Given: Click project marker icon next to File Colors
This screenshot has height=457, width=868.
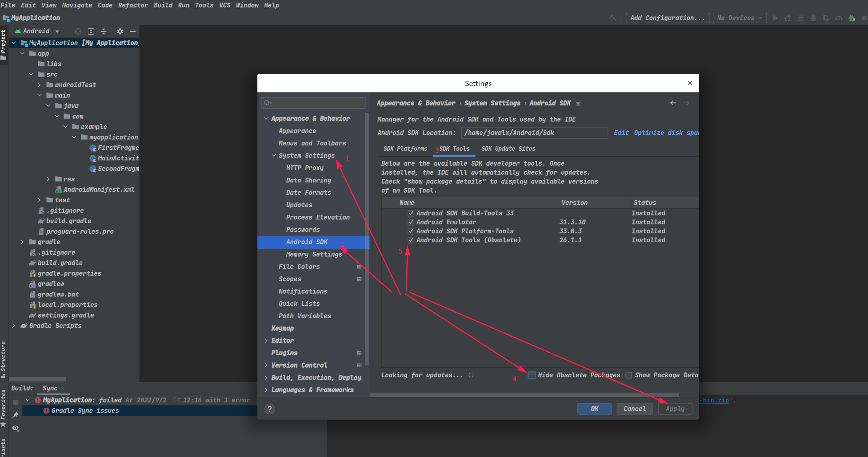Looking at the screenshot, I should (359, 267).
